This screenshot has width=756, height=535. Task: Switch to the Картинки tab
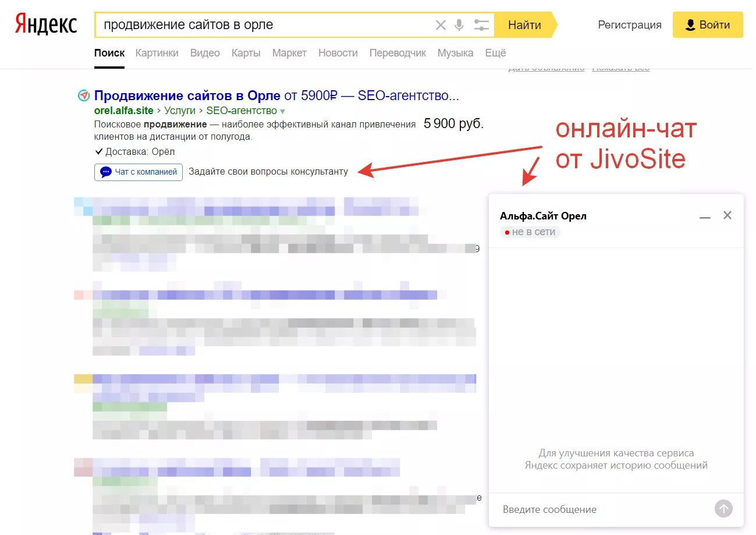pyautogui.click(x=157, y=53)
